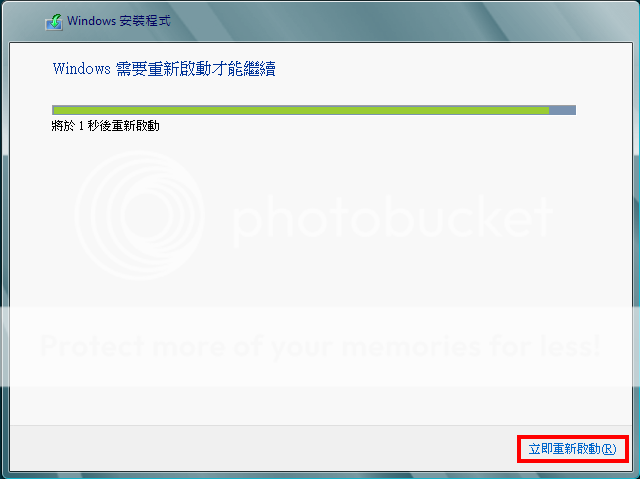The image size is (640, 479).
Task: Click the number 1 in the countdown message
Action: click(81, 126)
